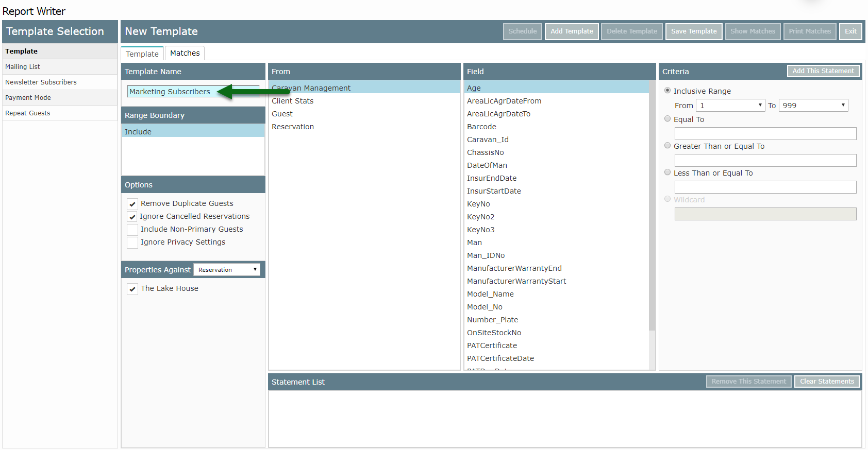Switch to the Matches tab
This screenshot has height=450, width=868.
coord(185,53)
